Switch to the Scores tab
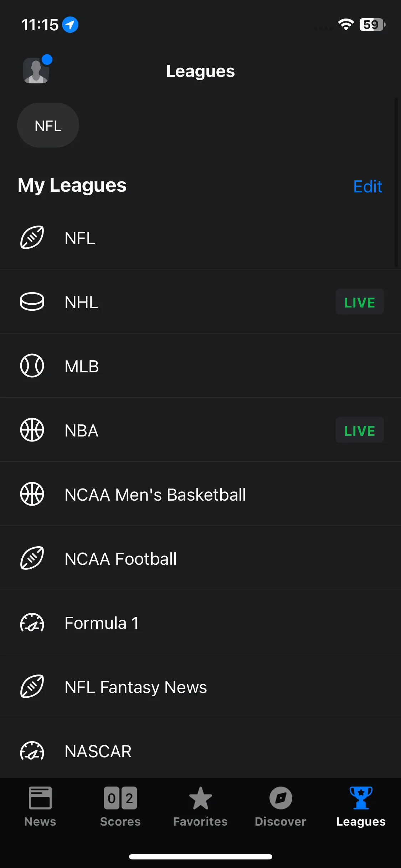 coord(120,807)
